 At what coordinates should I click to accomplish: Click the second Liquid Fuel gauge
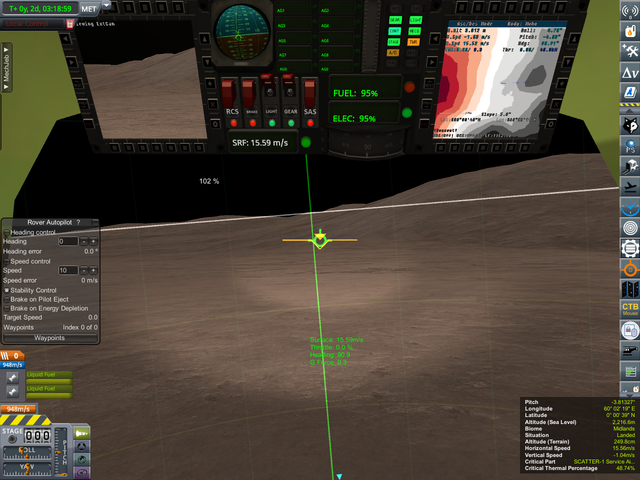[49, 392]
